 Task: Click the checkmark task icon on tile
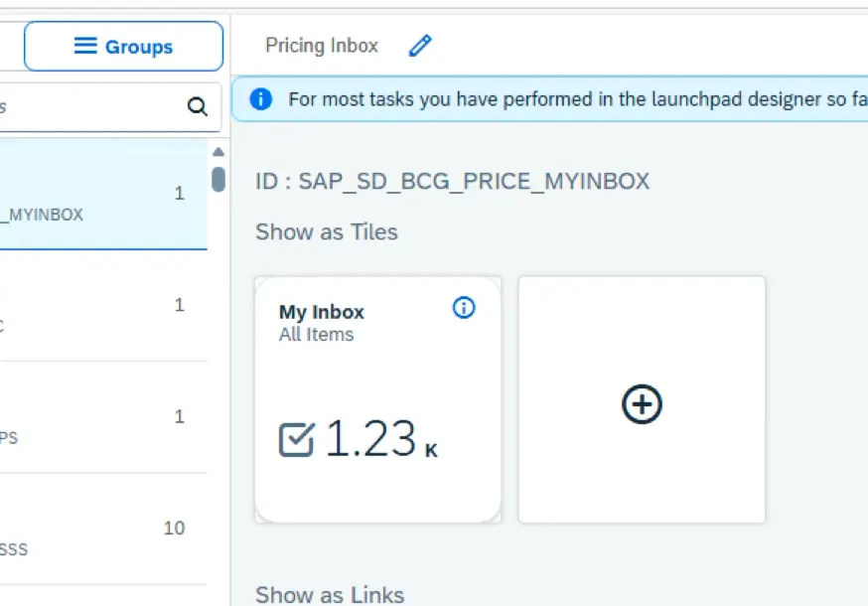296,439
